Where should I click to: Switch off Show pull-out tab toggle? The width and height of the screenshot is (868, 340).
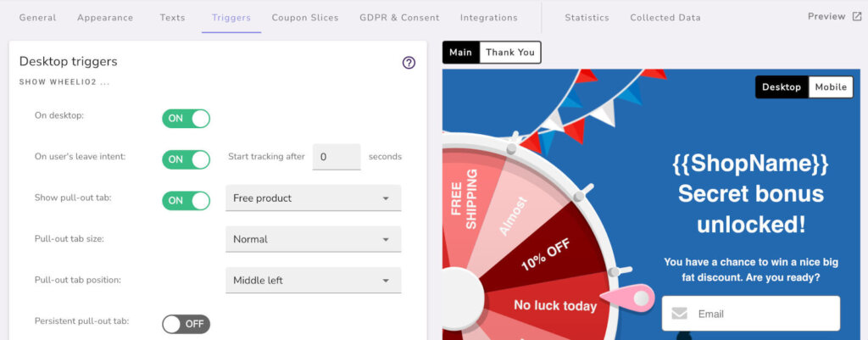pos(186,200)
